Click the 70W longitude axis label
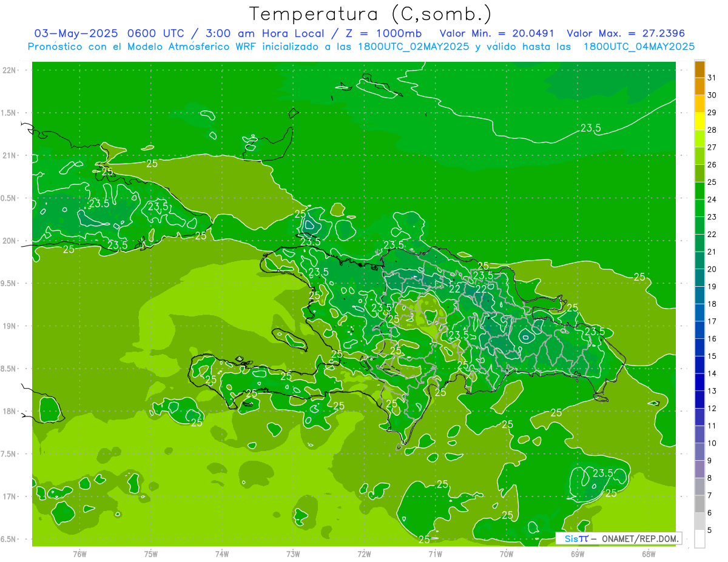 507,554
